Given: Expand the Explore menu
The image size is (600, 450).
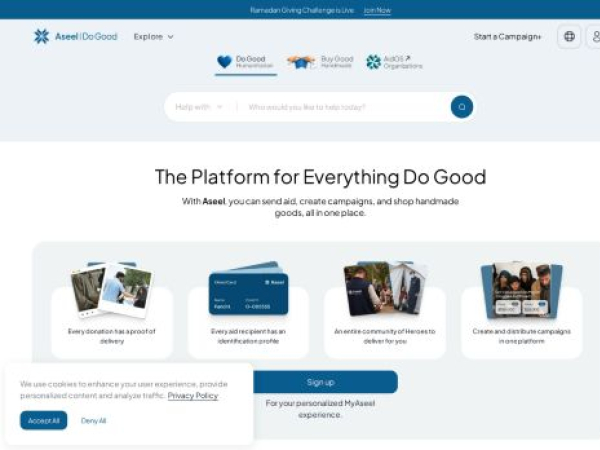Looking at the screenshot, I should tap(153, 37).
